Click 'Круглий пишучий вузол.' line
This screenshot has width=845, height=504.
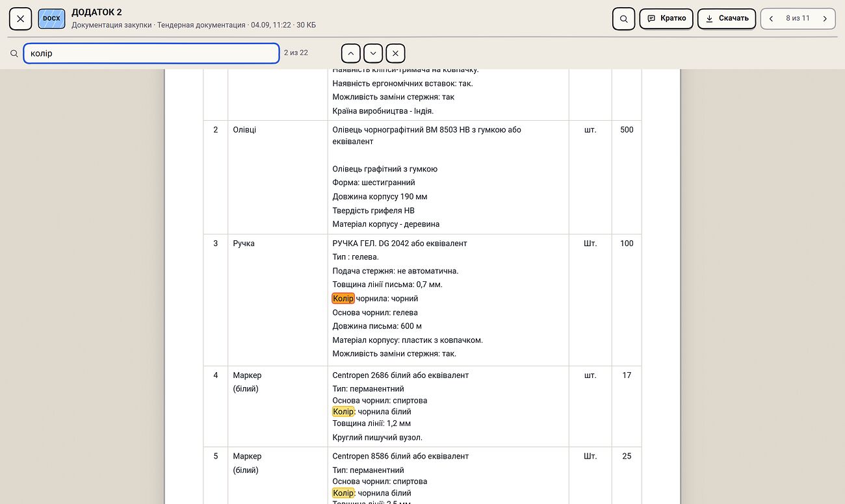point(377,438)
